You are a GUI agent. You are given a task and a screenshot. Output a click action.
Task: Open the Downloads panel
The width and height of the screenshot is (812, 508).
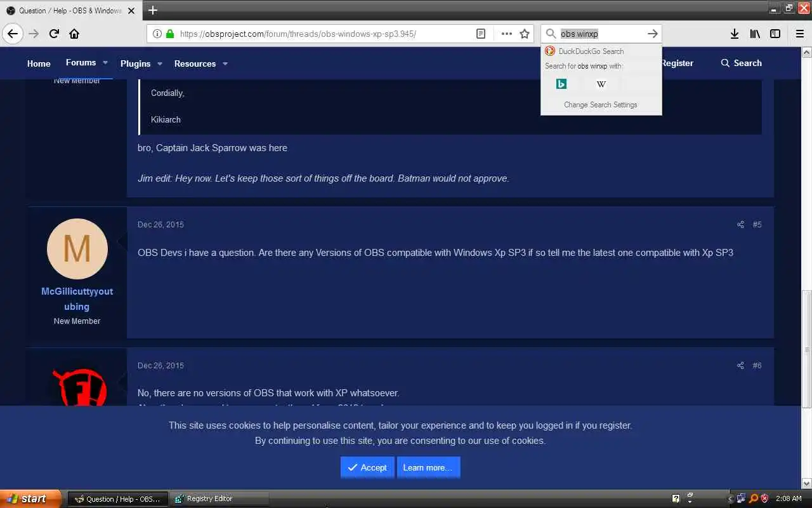[735, 34]
